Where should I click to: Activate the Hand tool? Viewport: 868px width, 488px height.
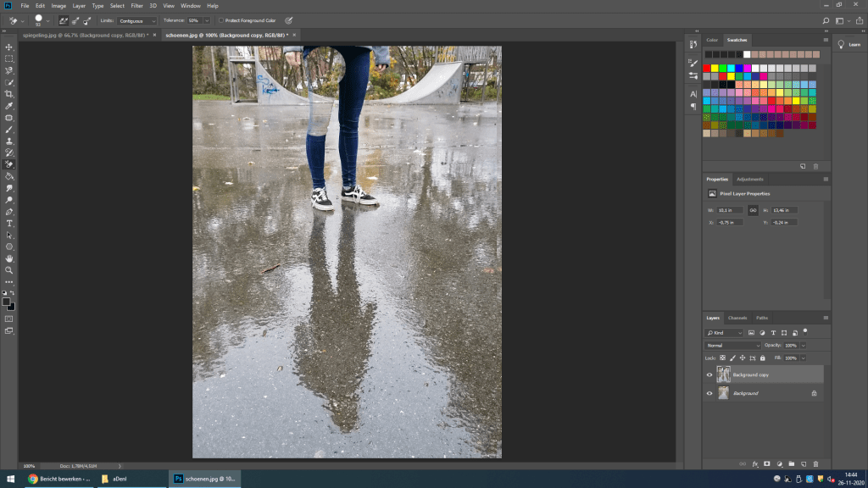tap(9, 258)
